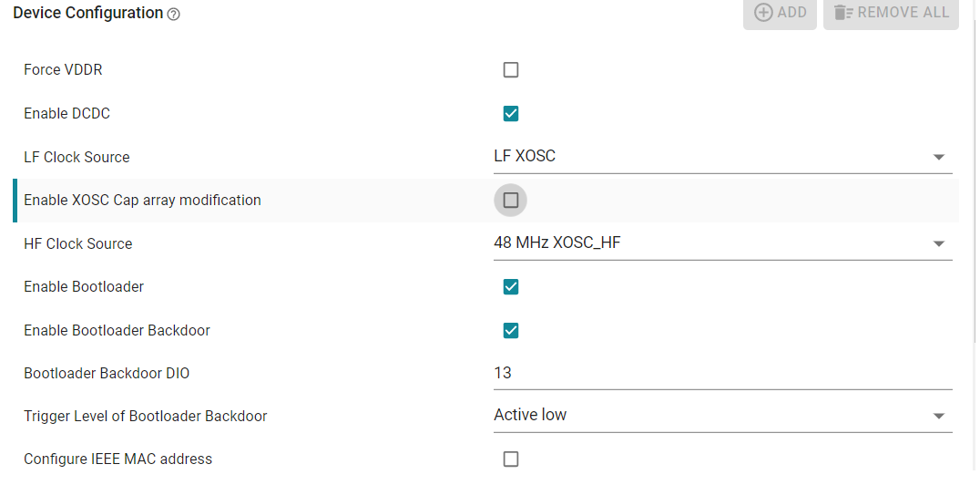Image resolution: width=980 pixels, height=485 pixels.
Task: Open the LF Clock Source dropdown arrow
Action: tap(938, 157)
